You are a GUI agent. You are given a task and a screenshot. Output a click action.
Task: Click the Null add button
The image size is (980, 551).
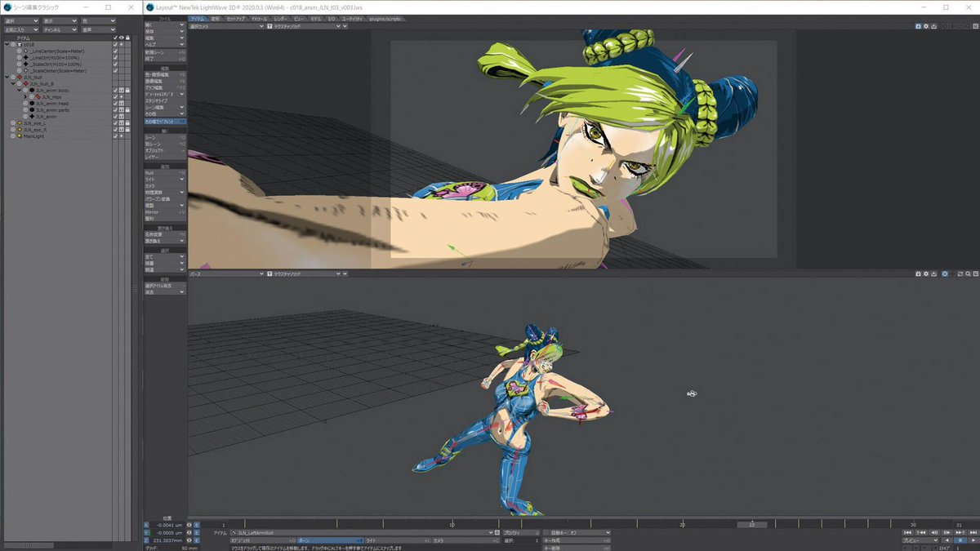(165, 173)
